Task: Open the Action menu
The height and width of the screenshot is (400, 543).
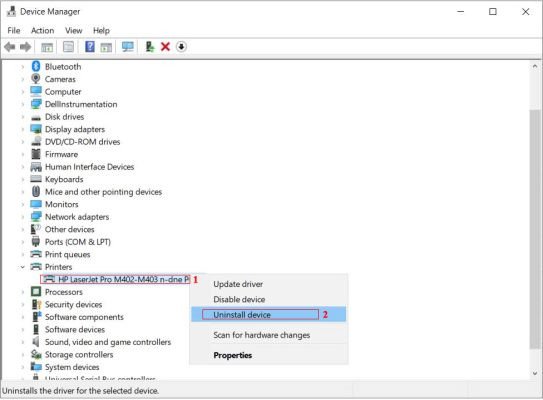Action: [x=42, y=30]
